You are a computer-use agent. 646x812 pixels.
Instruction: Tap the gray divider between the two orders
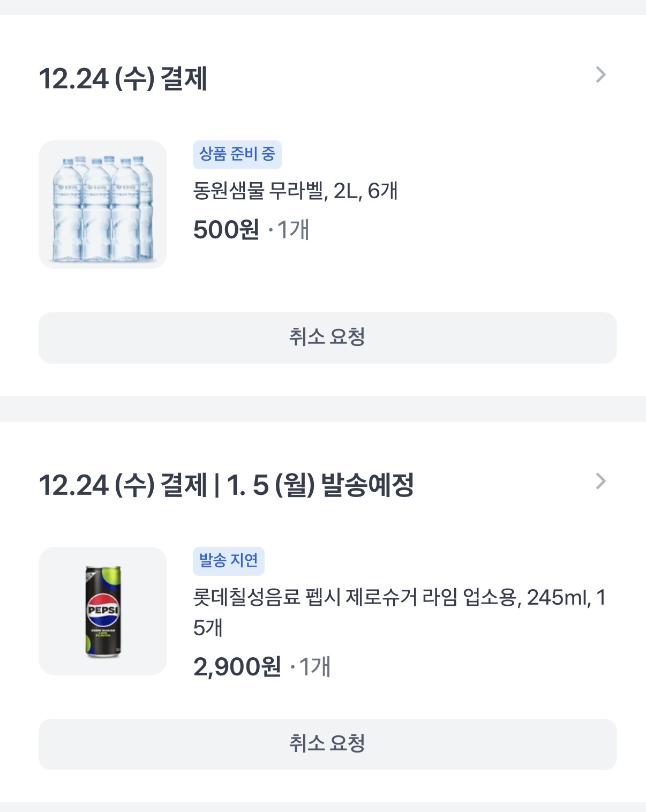click(x=323, y=409)
